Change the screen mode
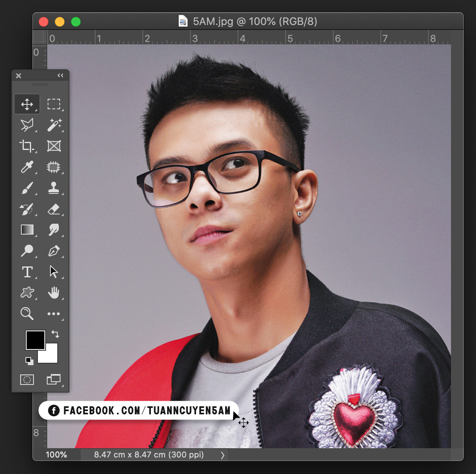 [x=54, y=379]
